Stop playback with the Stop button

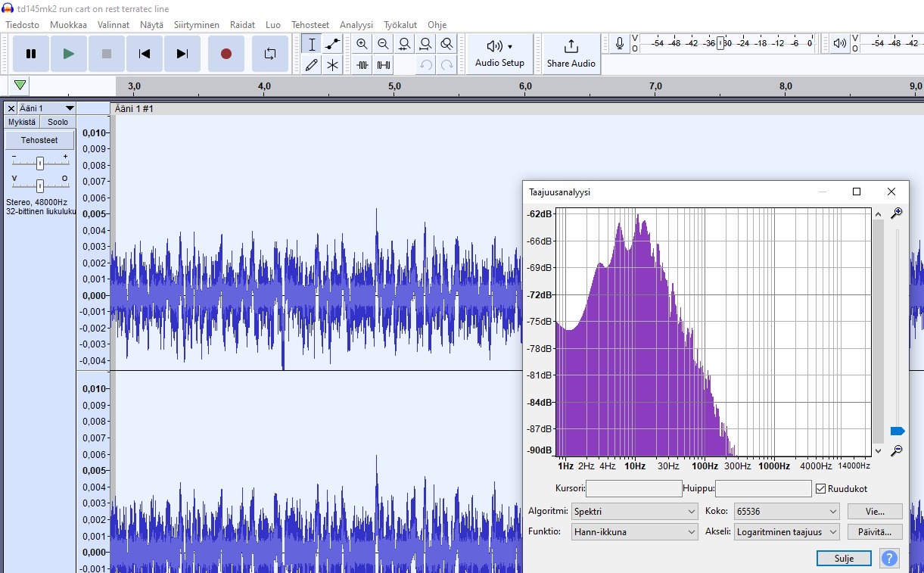tap(107, 54)
